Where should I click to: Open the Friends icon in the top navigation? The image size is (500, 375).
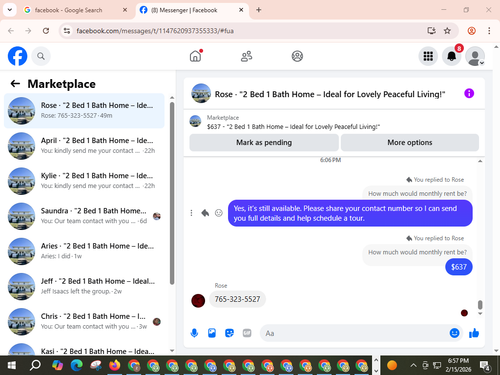pos(246,56)
